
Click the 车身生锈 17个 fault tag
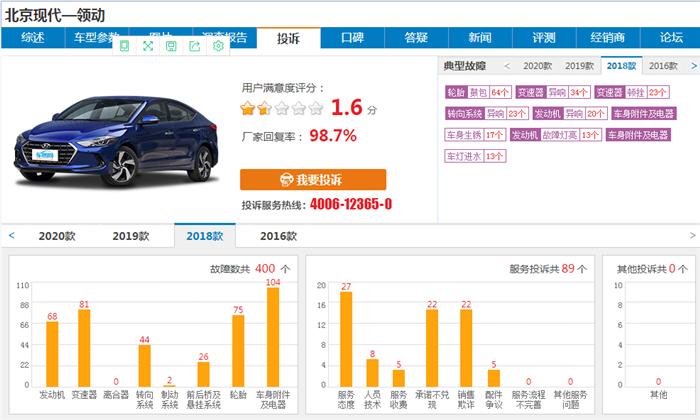pos(475,135)
